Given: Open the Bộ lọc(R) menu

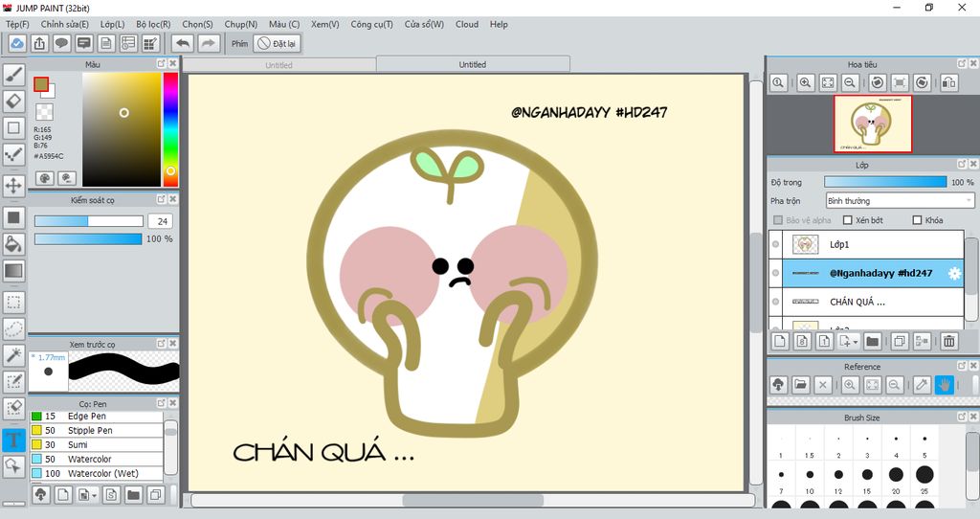Looking at the screenshot, I should coord(154,24).
